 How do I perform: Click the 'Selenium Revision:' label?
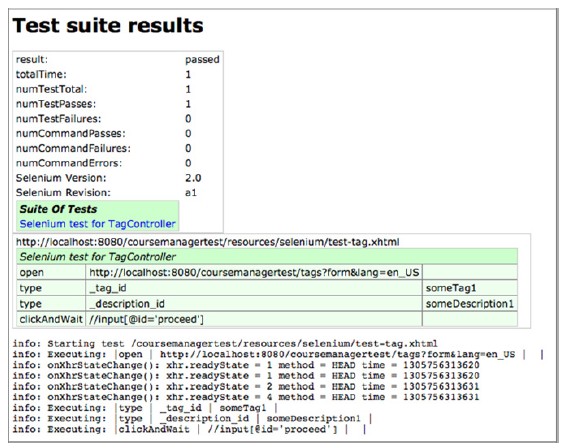63,192
